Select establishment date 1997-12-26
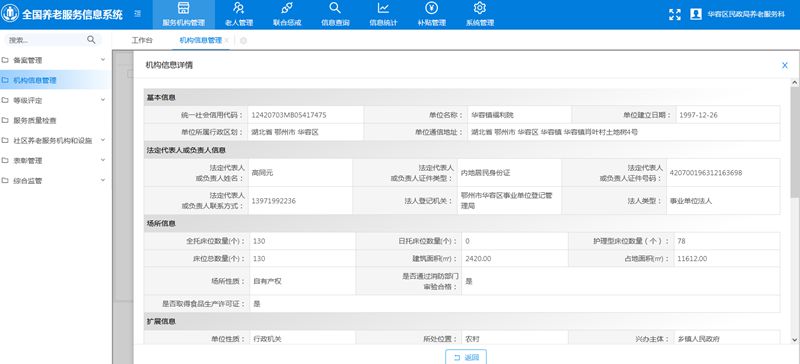The height and width of the screenshot is (364, 800). (698, 115)
